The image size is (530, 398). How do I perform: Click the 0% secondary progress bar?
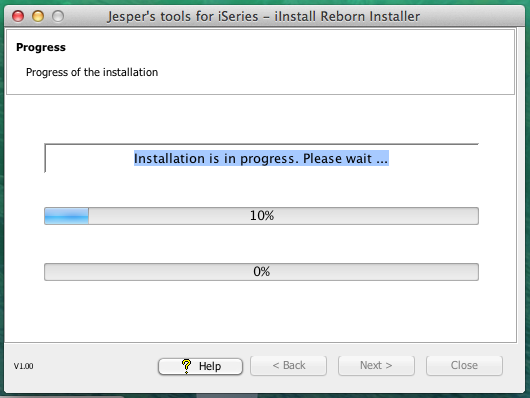pyautogui.click(x=261, y=272)
